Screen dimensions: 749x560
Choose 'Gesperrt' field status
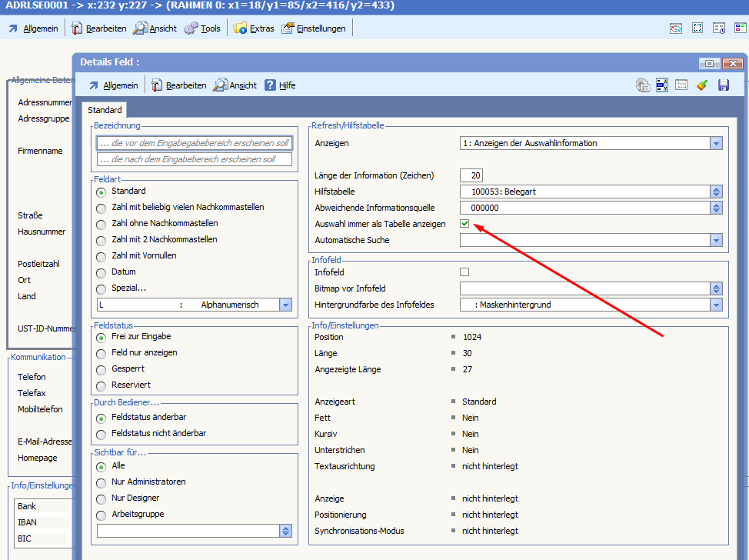(102, 369)
